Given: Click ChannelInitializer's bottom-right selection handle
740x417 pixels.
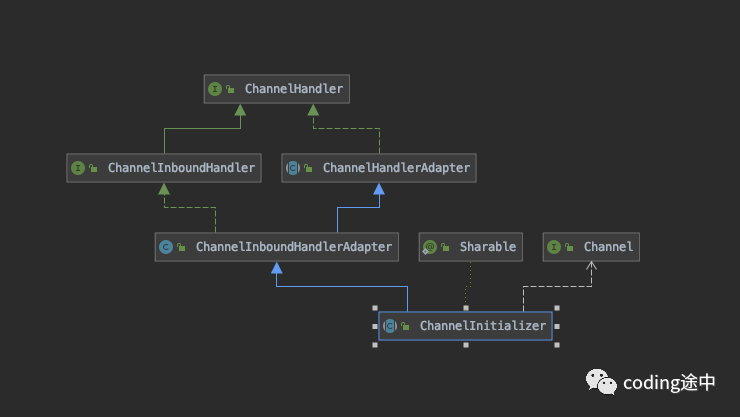Looking at the screenshot, I should [557, 345].
